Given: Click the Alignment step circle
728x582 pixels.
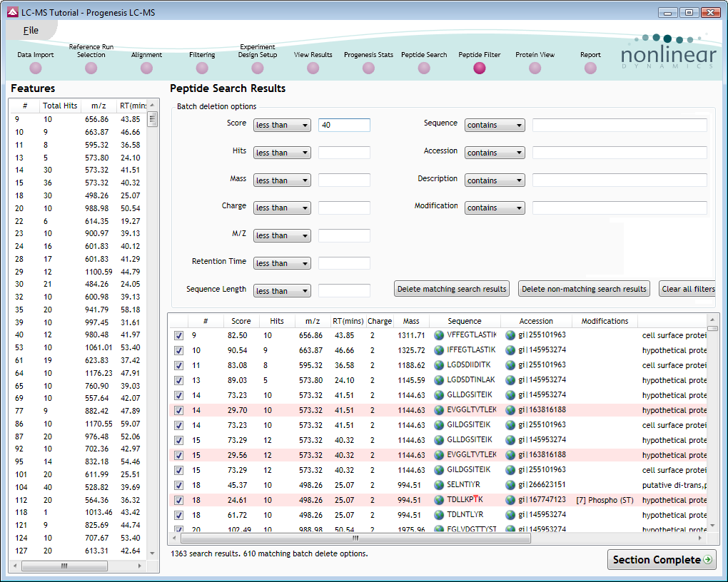Looking at the screenshot, I should point(146,68).
